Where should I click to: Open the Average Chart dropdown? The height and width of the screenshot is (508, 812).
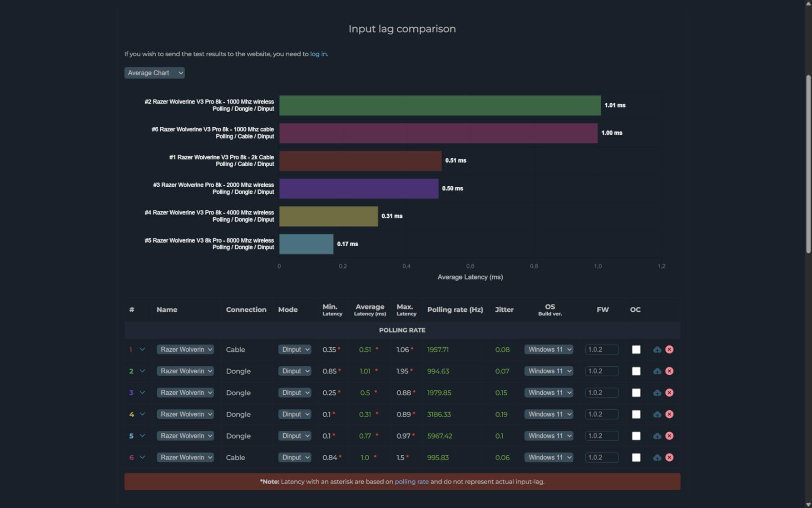tap(154, 73)
